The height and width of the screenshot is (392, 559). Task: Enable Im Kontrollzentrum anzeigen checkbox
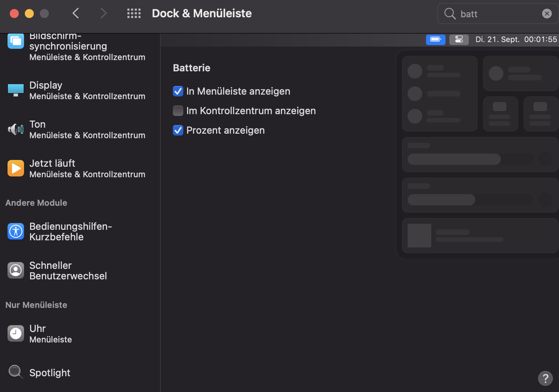pos(178,111)
